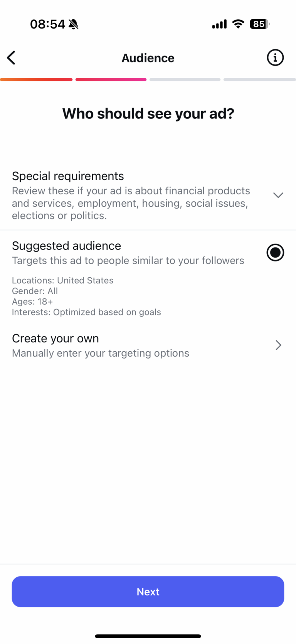Tap third gray progress step bar
The height and width of the screenshot is (644, 296).
185,80
